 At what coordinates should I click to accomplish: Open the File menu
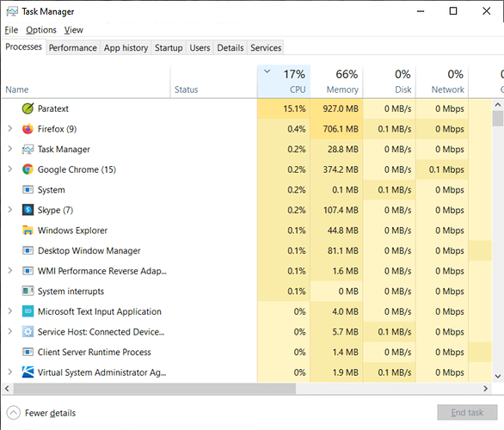coord(11,30)
